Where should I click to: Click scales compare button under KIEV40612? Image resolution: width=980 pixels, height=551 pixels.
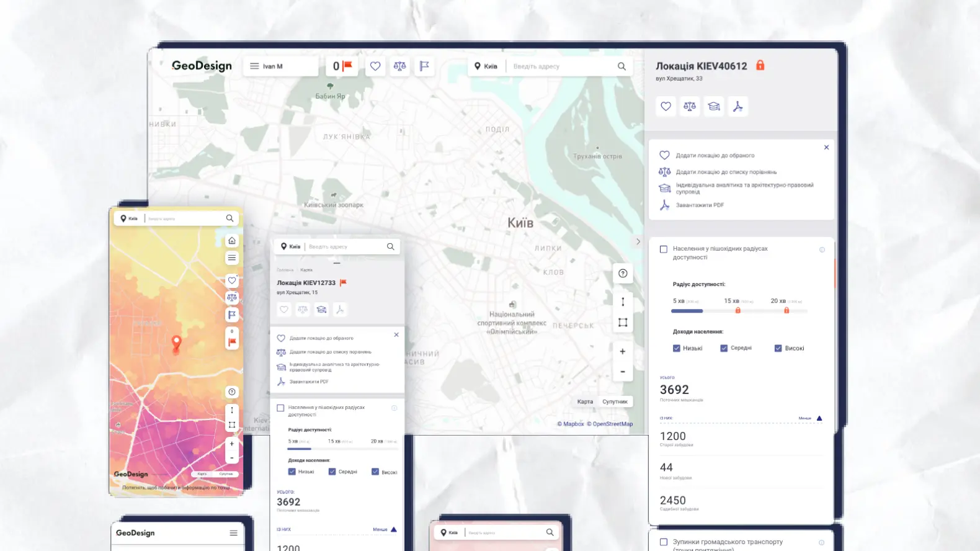pos(690,106)
